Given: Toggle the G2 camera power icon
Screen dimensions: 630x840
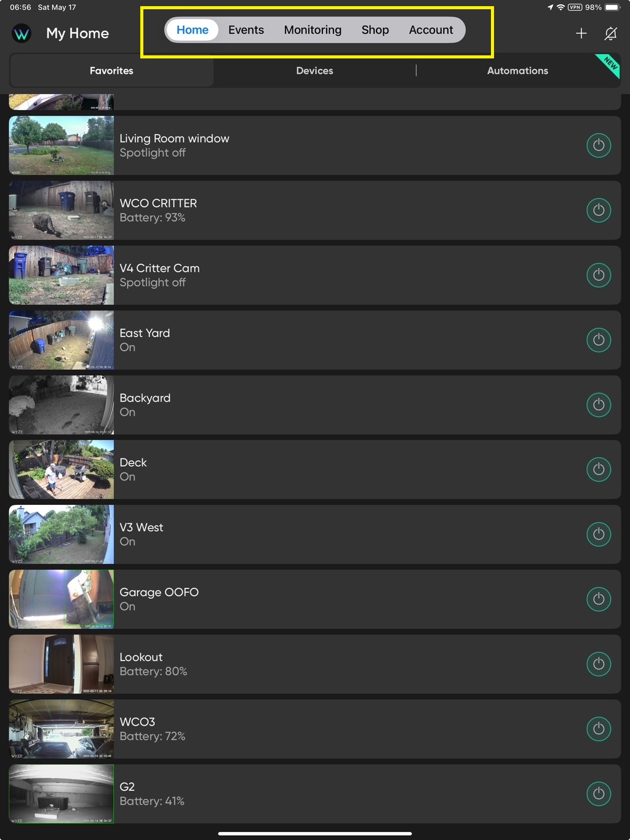Looking at the screenshot, I should pyautogui.click(x=599, y=794).
